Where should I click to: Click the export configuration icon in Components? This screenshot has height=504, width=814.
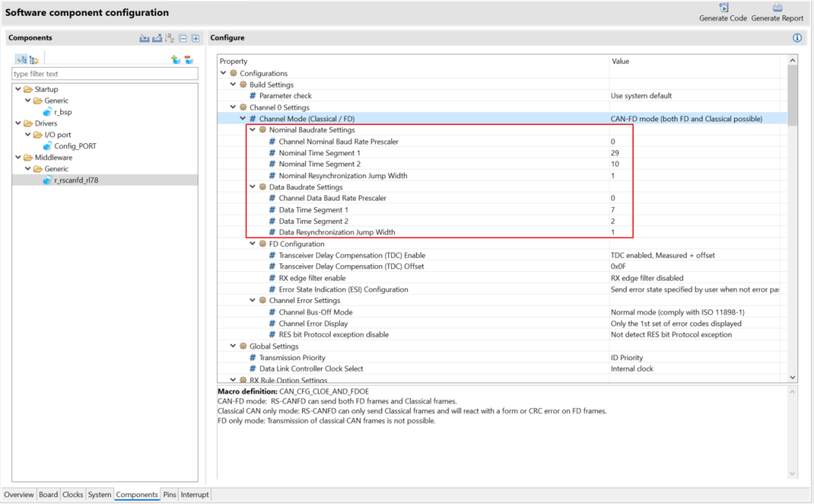coord(157,38)
